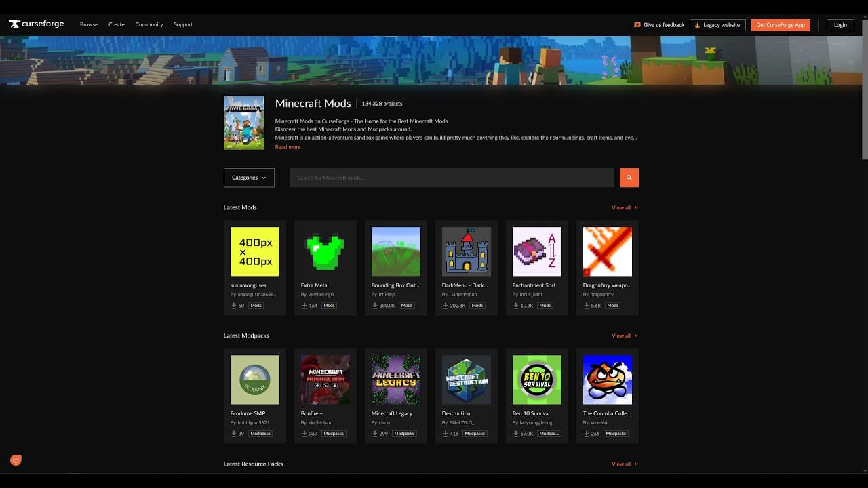Click the Extra Metal title
This screenshot has width=868, height=488.
(315, 285)
